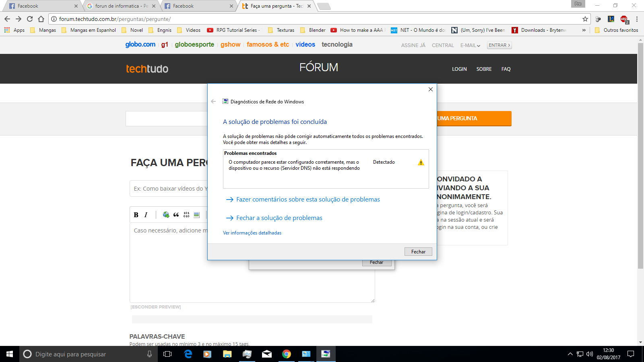The width and height of the screenshot is (644, 362).
Task: Close the diagnostics dialog with X
Action: (431, 89)
